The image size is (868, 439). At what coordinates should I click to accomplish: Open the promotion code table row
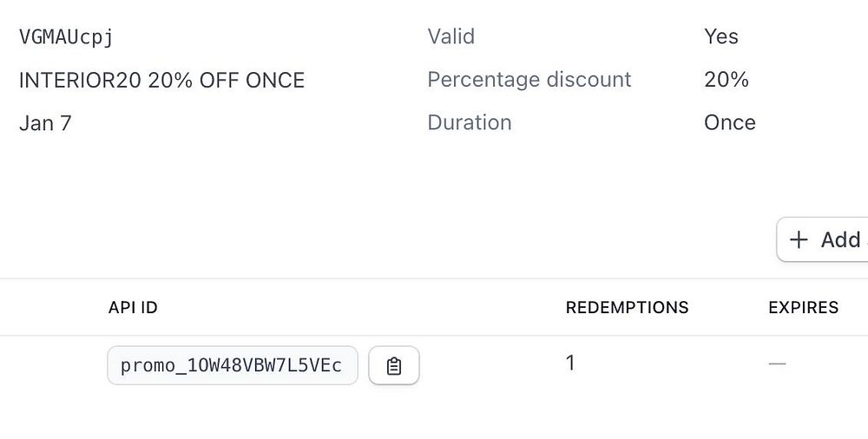point(486,366)
